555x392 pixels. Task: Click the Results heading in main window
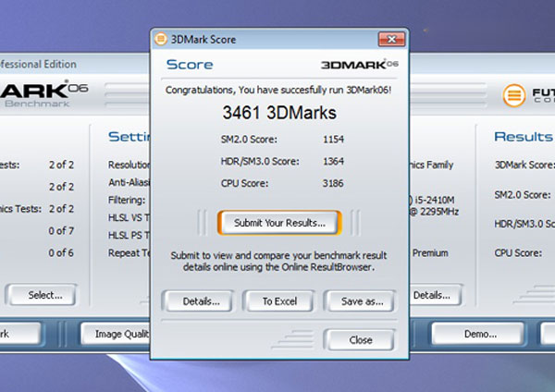point(524,137)
